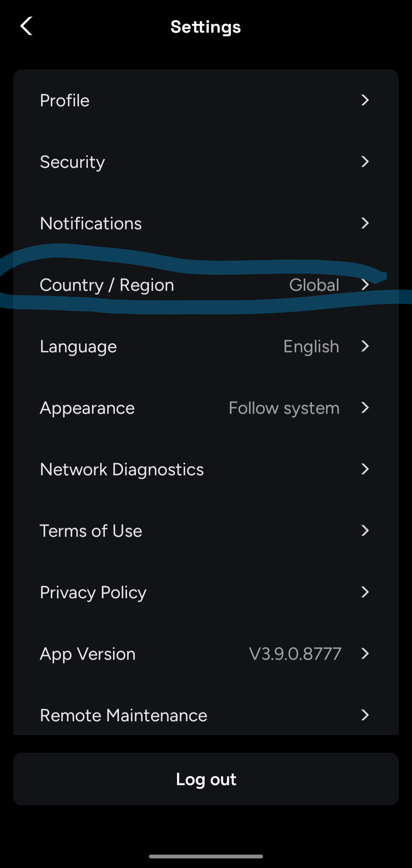Screen dimensions: 412x868
Task: Open Remote Maintenance
Action: click(x=124, y=715)
